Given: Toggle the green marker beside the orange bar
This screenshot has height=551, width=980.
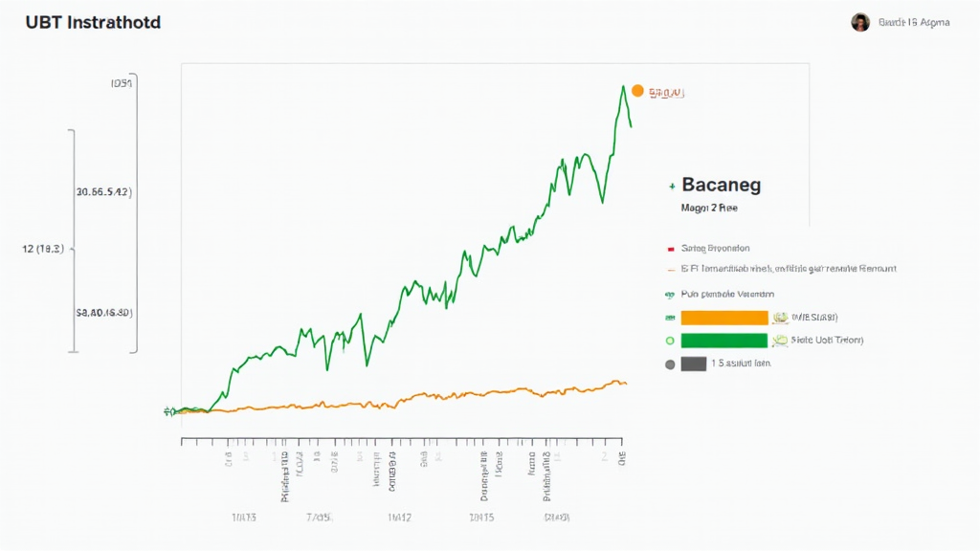Looking at the screenshot, I should click(x=670, y=317).
